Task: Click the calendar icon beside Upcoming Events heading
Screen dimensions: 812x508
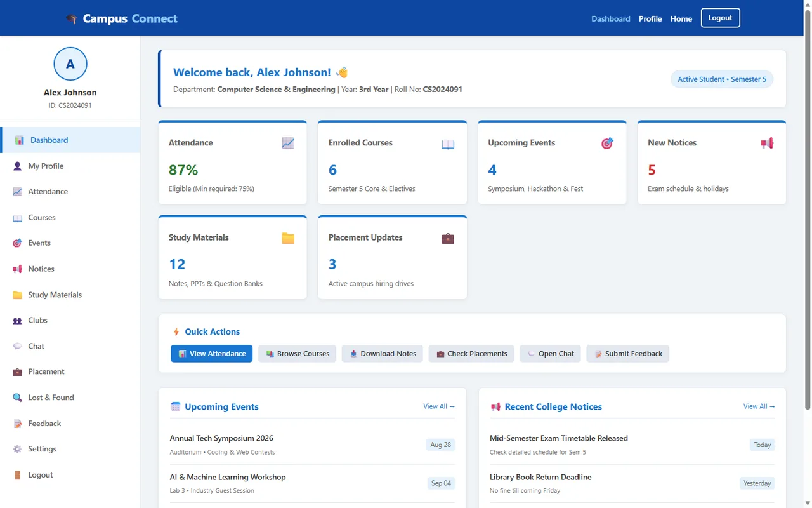Action: (x=176, y=406)
